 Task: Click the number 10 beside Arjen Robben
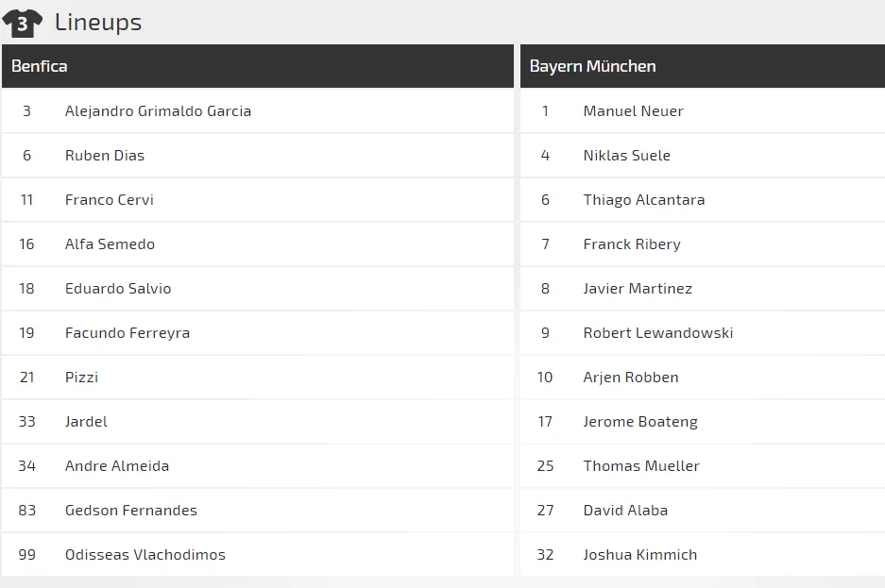(545, 377)
